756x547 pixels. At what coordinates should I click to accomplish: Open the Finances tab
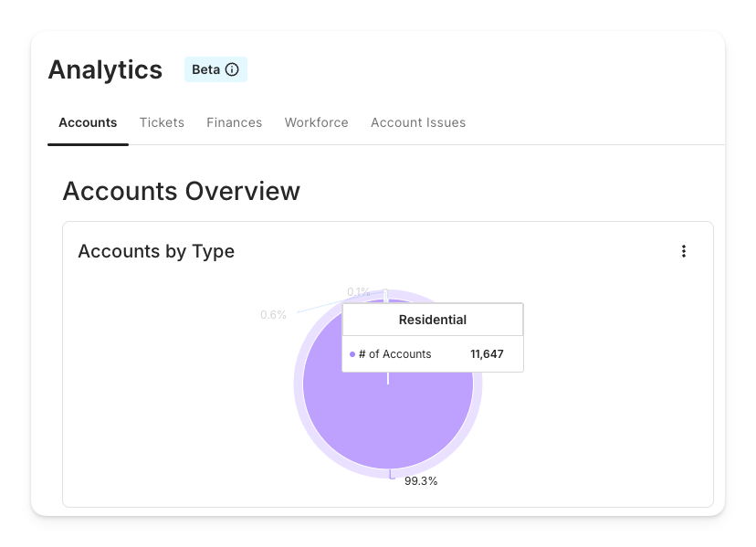coord(234,122)
